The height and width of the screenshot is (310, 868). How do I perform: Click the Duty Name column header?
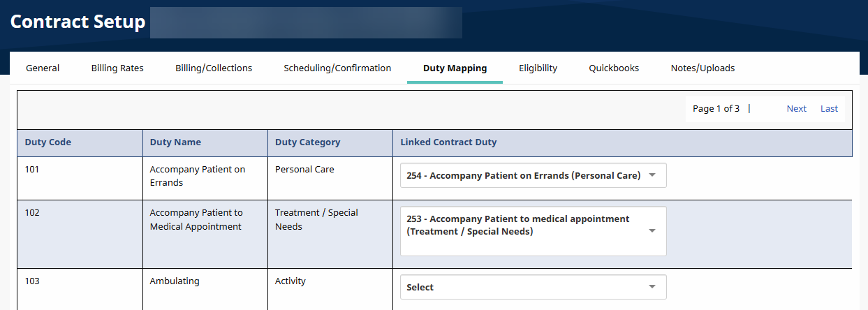[x=175, y=142]
